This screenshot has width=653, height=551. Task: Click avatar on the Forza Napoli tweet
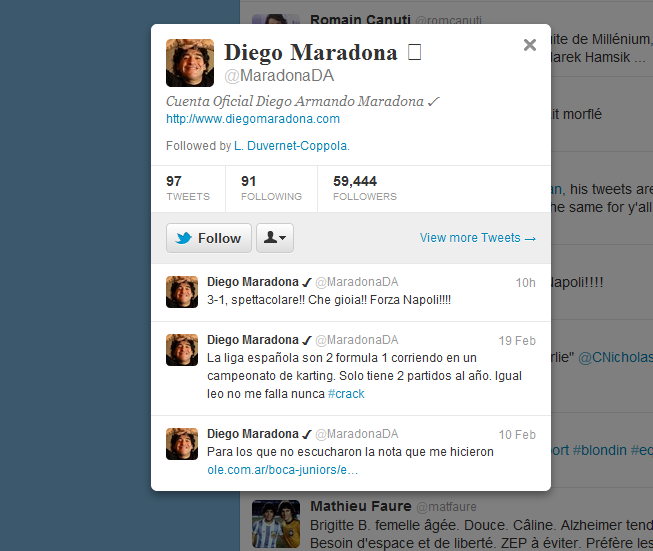coord(181,292)
